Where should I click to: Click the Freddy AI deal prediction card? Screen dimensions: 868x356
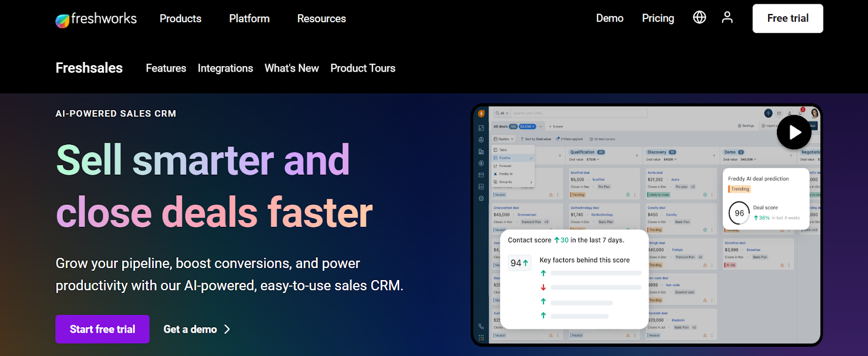766,199
